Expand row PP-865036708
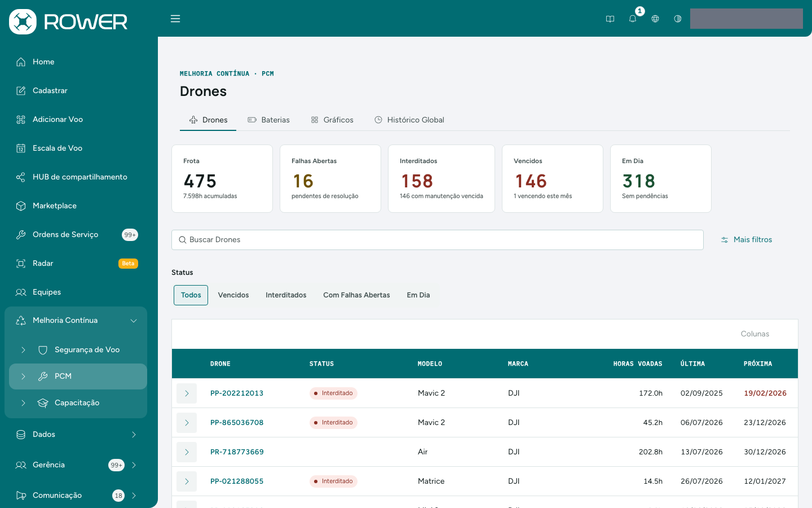Image resolution: width=812 pixels, height=508 pixels. click(187, 423)
